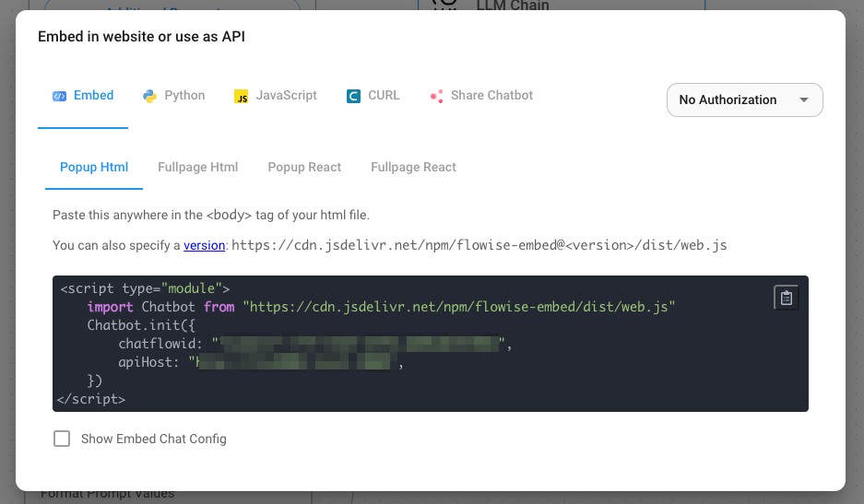Click the chatflowid code line

pyautogui.click(x=314, y=344)
